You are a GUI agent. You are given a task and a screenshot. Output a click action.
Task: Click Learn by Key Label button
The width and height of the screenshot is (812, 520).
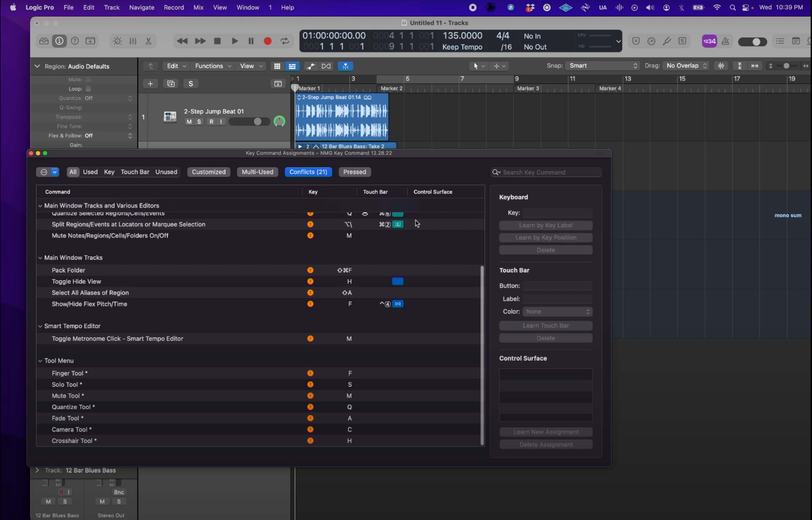[546, 225]
